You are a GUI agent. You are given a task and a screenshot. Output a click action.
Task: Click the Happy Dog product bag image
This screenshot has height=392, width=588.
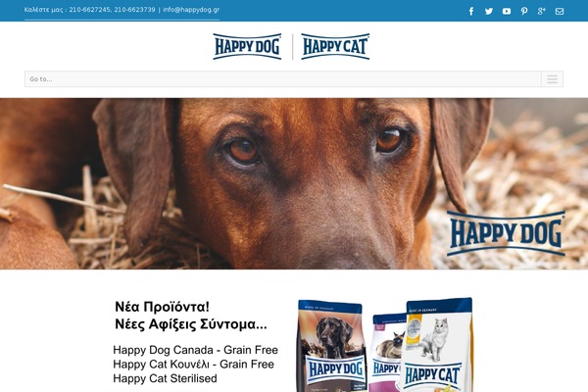(331, 346)
